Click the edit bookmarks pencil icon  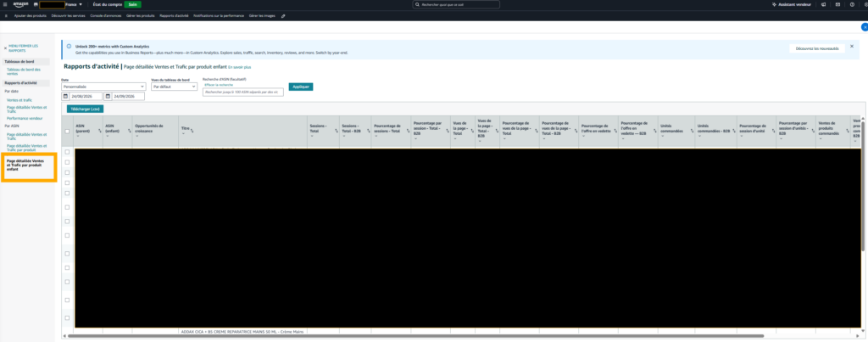[x=283, y=16]
